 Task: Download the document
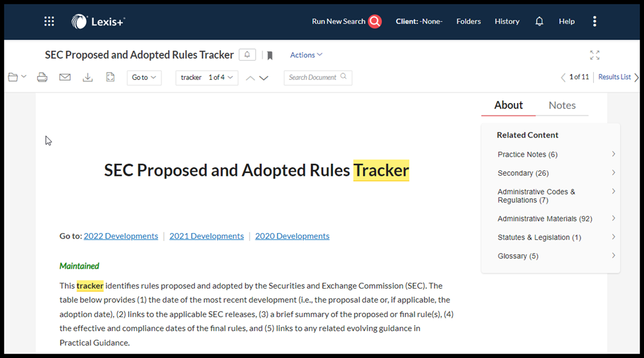pos(87,77)
